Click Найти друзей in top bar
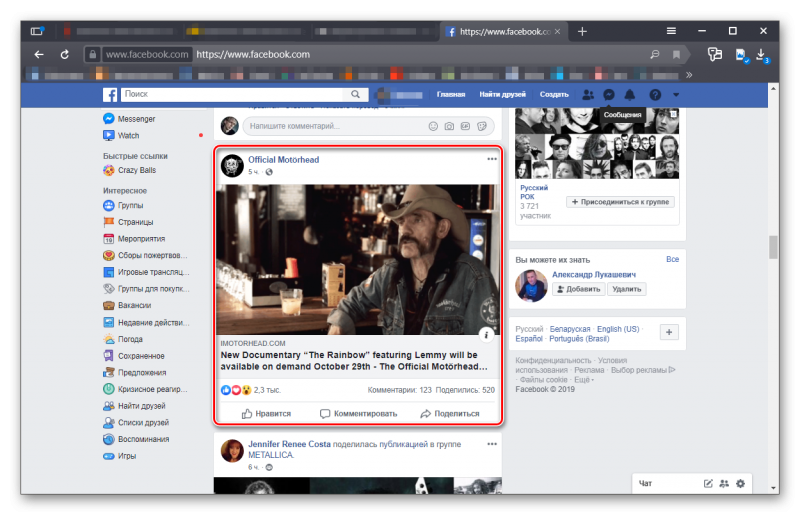 click(502, 94)
